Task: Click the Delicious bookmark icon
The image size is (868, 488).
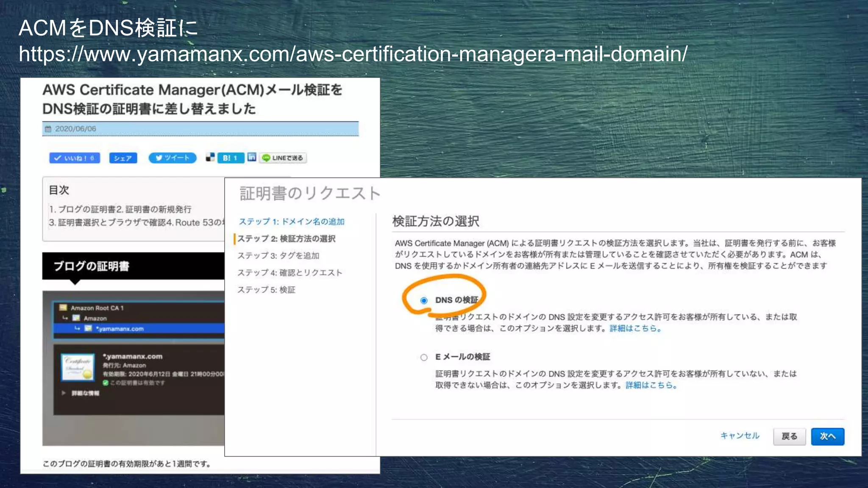Action: (210, 157)
